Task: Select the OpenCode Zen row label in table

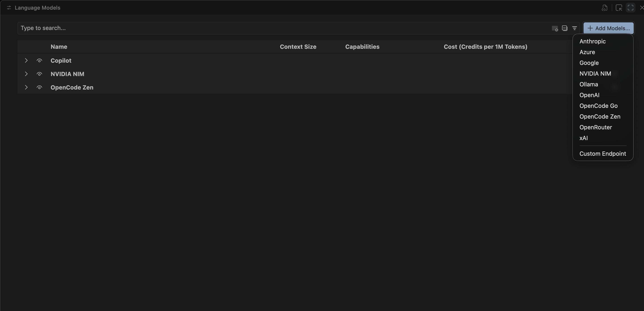Action: (72, 87)
